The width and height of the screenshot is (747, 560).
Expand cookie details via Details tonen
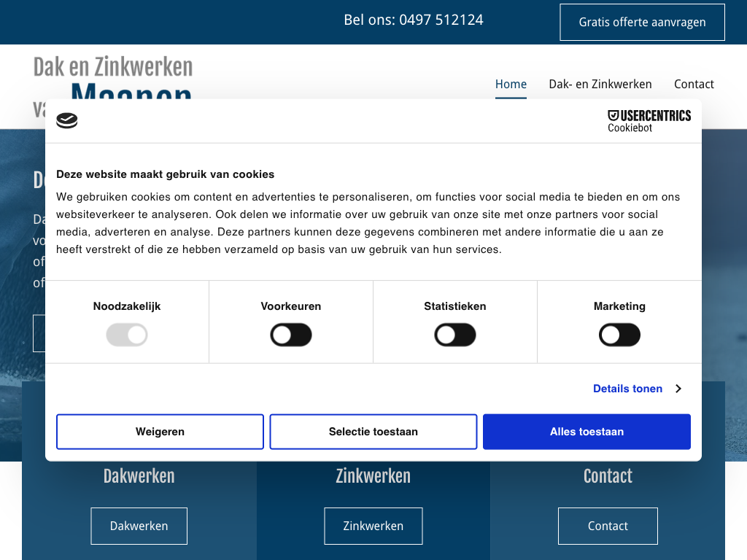627,389
